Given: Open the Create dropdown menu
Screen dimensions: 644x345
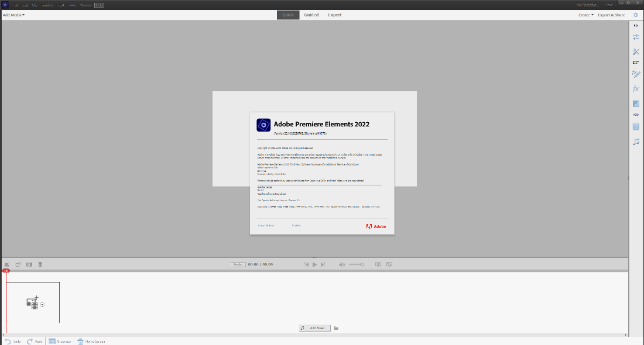Looking at the screenshot, I should (x=585, y=15).
